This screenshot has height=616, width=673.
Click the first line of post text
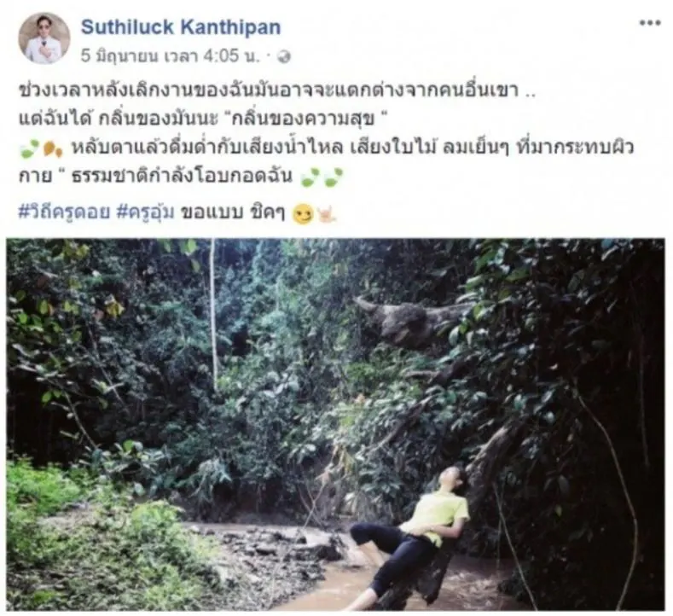pos(277,90)
